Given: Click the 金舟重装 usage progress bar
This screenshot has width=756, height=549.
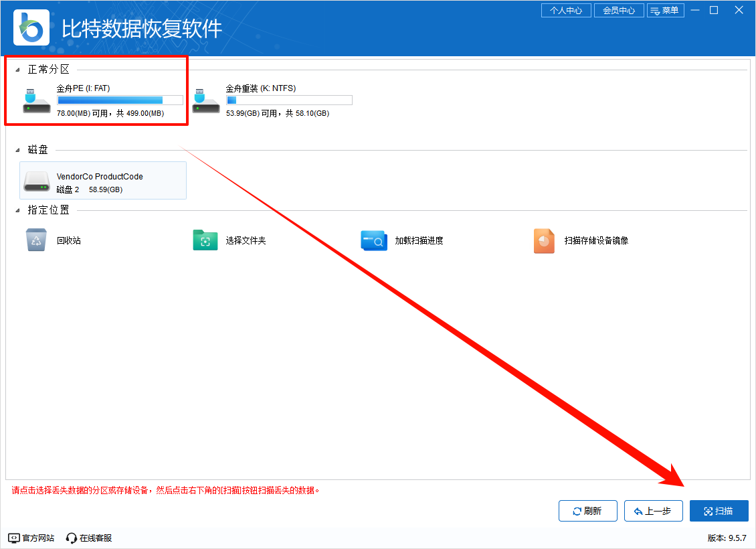Looking at the screenshot, I should [289, 100].
